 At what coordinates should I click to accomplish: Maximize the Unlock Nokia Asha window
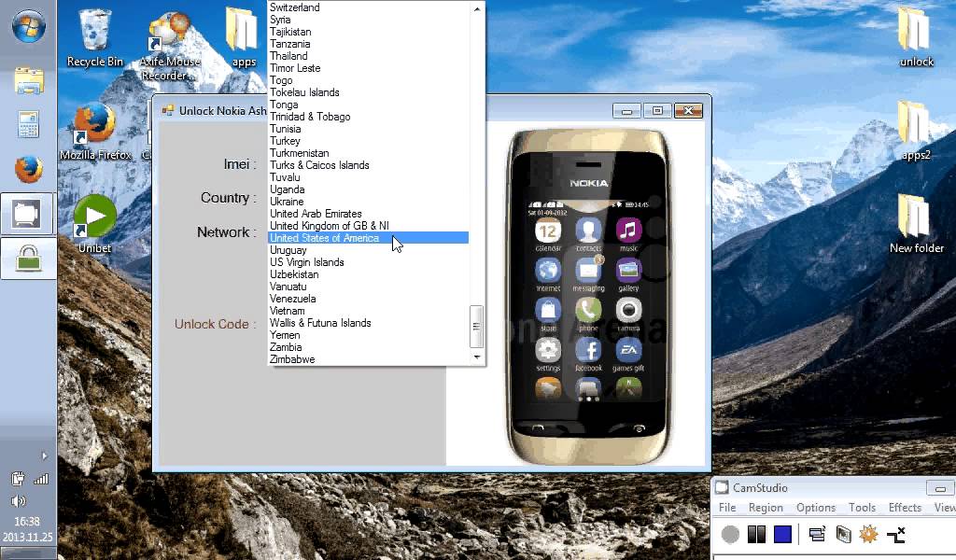click(x=657, y=110)
